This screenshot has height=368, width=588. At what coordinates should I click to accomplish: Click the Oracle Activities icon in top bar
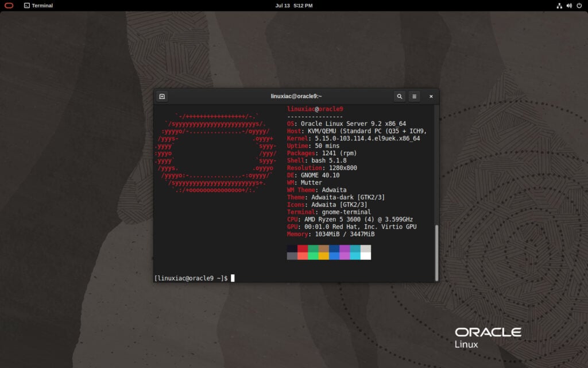(9, 6)
